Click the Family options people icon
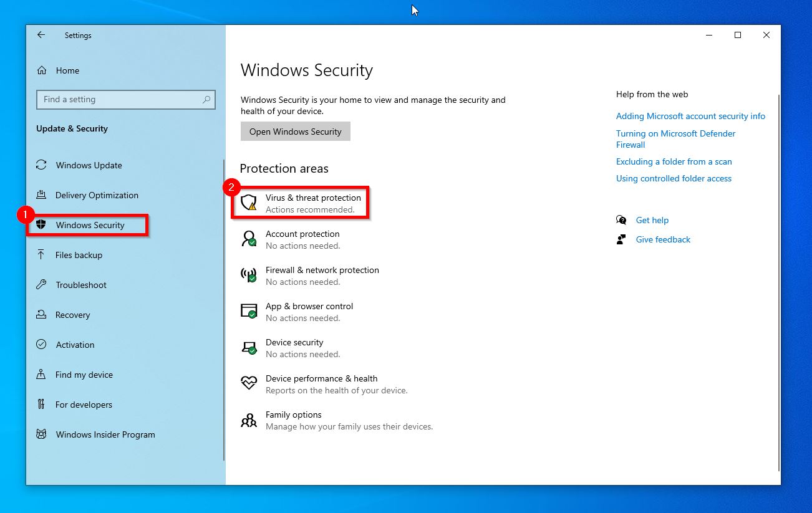 (249, 420)
